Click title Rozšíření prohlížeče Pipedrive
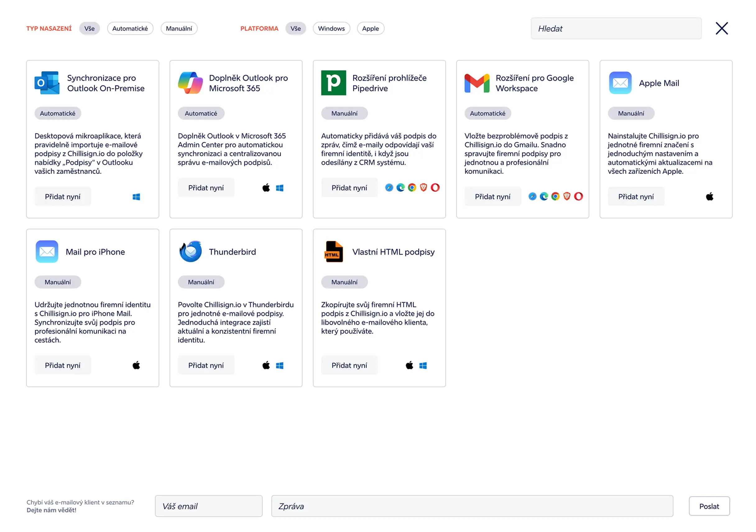This screenshot has width=756, height=532. (390, 83)
